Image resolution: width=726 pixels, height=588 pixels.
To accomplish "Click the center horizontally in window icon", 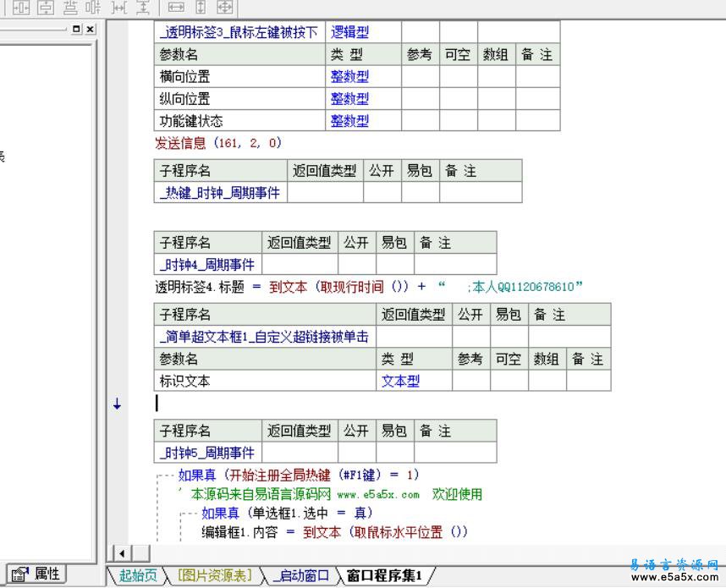I will [x=21, y=7].
